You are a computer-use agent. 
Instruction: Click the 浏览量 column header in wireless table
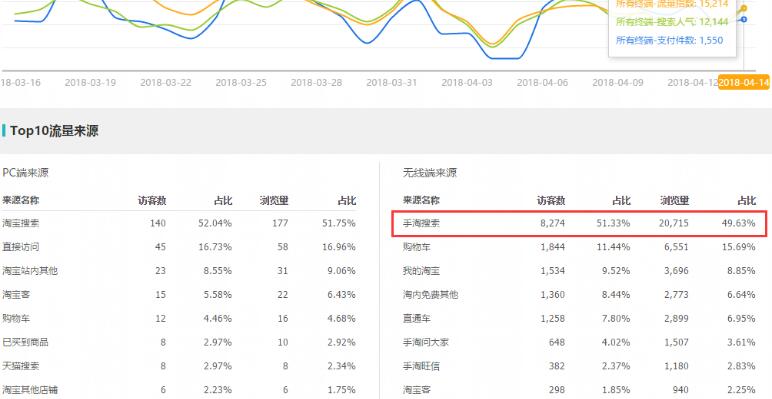coord(675,200)
